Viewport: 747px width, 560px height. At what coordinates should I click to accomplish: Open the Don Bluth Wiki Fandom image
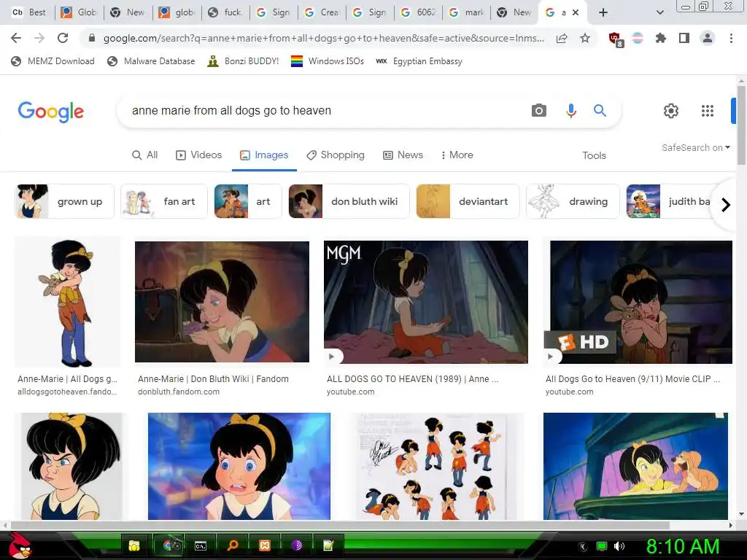pos(222,302)
